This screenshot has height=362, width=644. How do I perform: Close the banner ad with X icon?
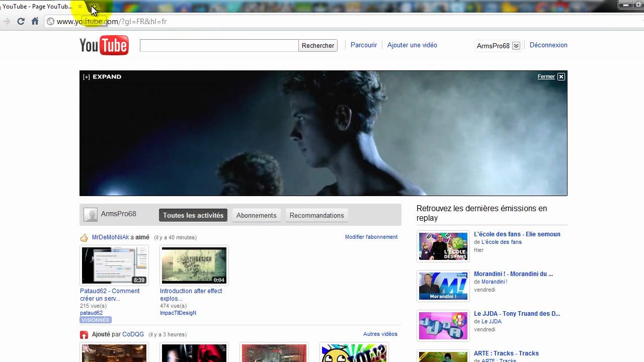point(561,76)
